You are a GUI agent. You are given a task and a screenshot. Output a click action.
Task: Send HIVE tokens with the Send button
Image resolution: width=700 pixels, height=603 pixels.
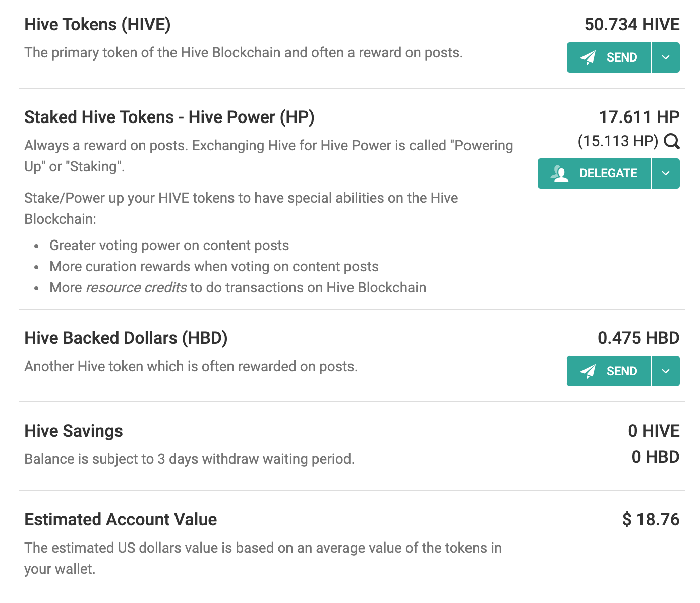coord(609,57)
